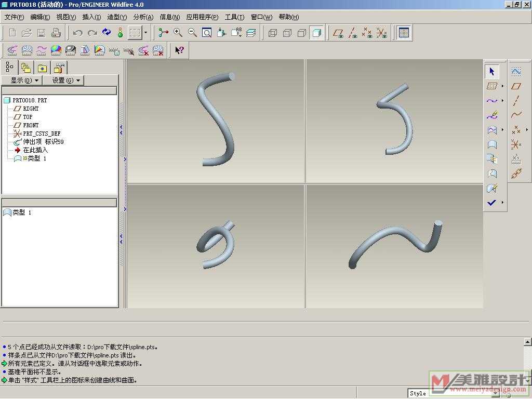This screenshot has height=399, width=532.
Task: Open the 显示 dropdown button
Action: point(22,81)
